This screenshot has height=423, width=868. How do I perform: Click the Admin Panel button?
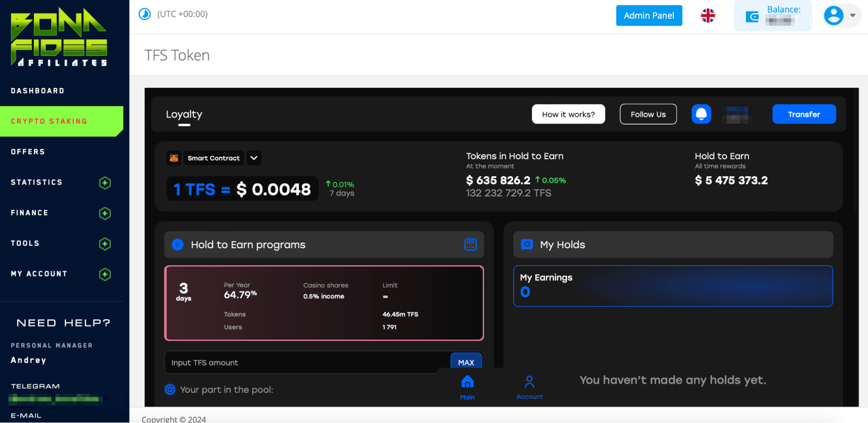coord(649,16)
